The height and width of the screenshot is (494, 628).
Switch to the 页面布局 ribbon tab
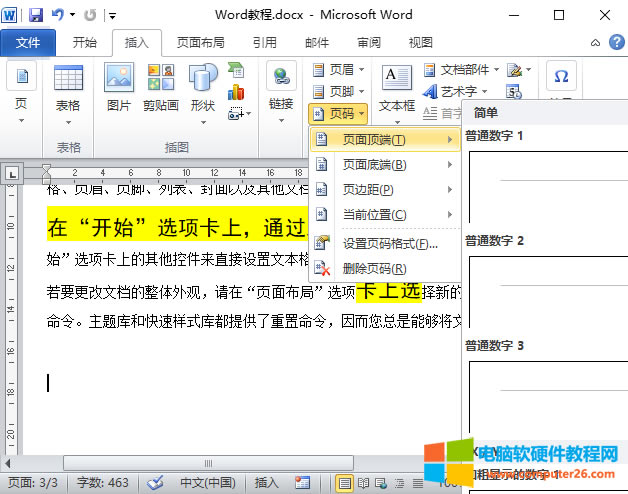tap(200, 43)
